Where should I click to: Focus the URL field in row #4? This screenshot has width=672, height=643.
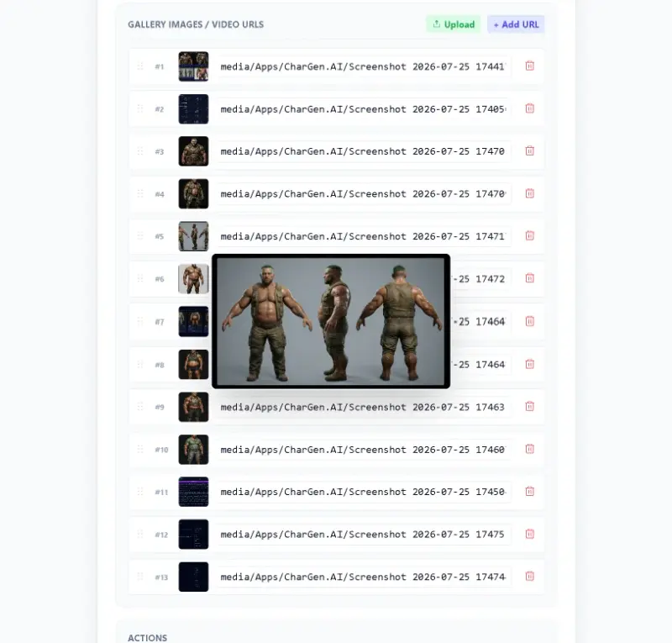363,193
